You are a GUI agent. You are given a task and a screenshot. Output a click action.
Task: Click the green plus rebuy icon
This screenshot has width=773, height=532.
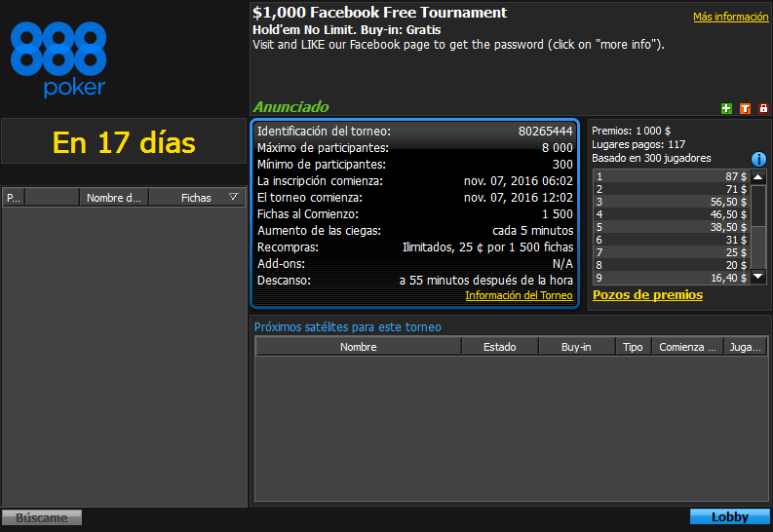pyautogui.click(x=726, y=108)
